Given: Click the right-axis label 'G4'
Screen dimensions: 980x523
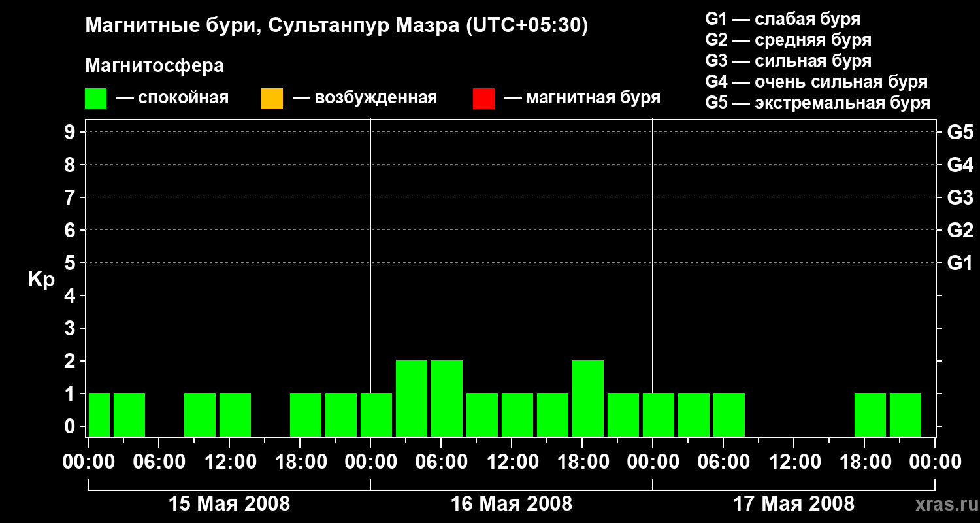Looking at the screenshot, I should pos(960,165).
